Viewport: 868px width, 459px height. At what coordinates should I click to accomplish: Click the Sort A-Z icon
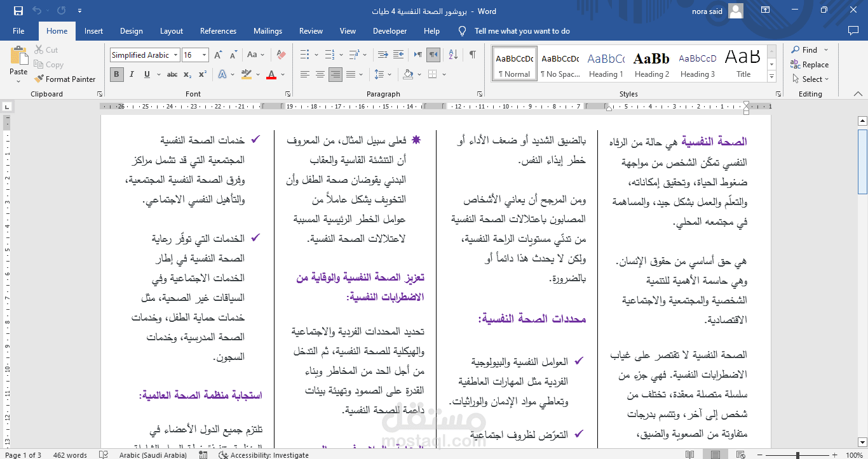[454, 55]
